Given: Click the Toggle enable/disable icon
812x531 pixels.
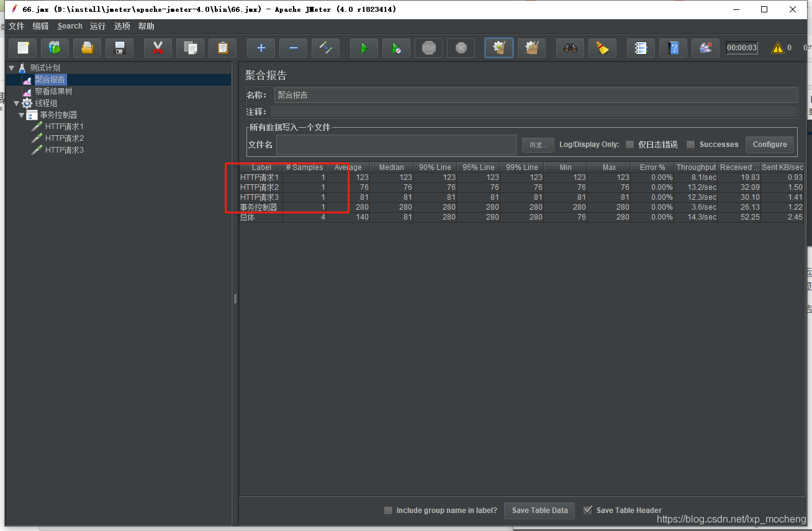Looking at the screenshot, I should click(x=326, y=48).
